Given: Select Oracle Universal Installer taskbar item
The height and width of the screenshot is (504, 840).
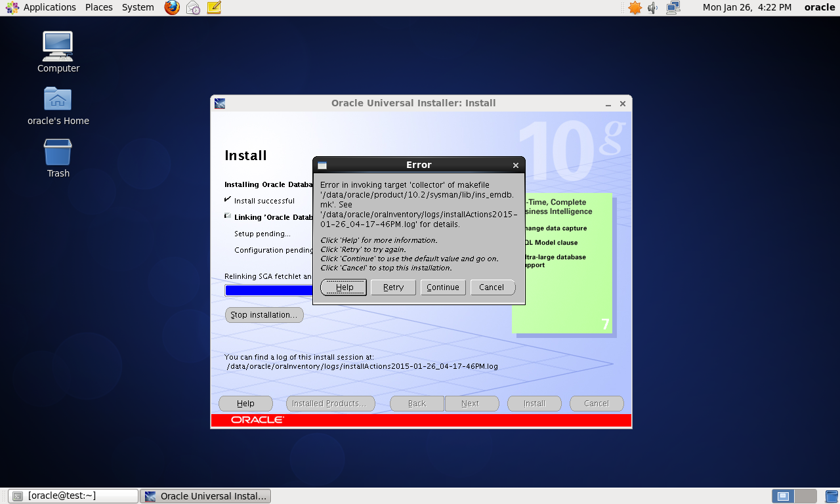Looking at the screenshot, I should pyautogui.click(x=205, y=496).
